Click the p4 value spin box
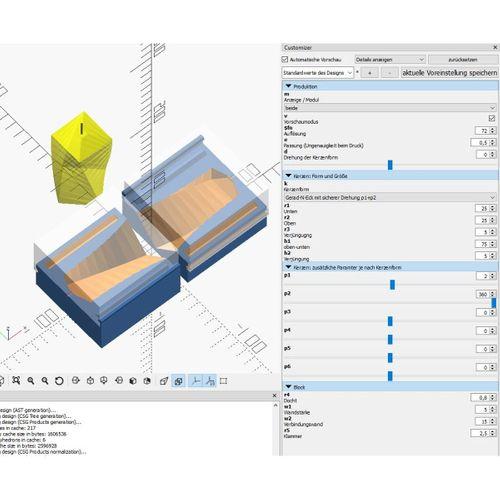This screenshot has width=500, height=500. pyautogui.click(x=486, y=331)
